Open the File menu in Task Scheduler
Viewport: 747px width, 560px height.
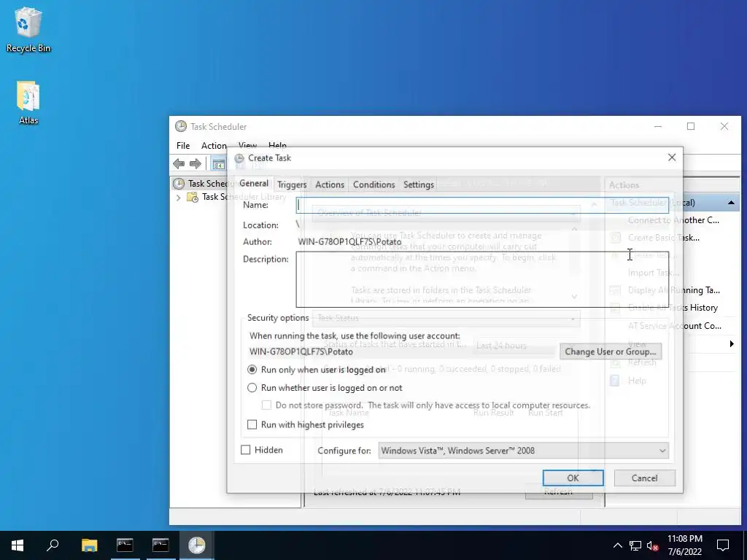click(183, 146)
